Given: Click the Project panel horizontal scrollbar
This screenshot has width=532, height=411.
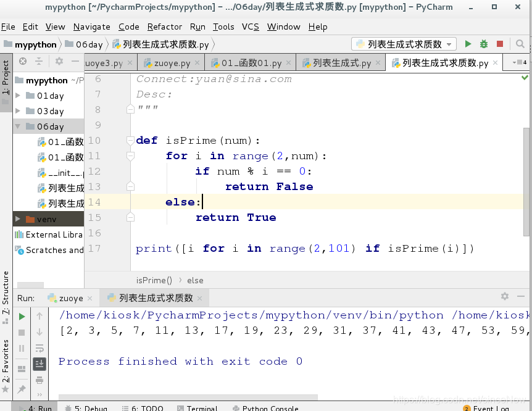Looking at the screenshot, I should pyautogui.click(x=30, y=284).
